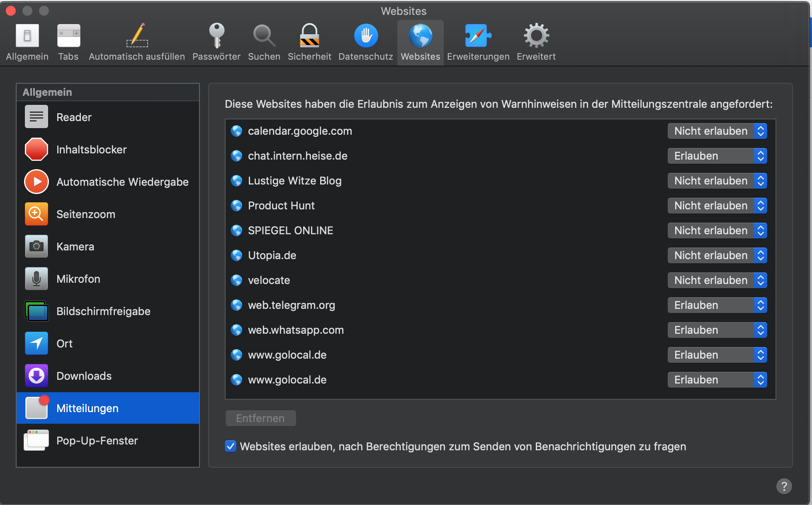Viewport: 812px width, 505px height.
Task: Select Inhaltsblocker stop-sign icon
Action: 36,150
